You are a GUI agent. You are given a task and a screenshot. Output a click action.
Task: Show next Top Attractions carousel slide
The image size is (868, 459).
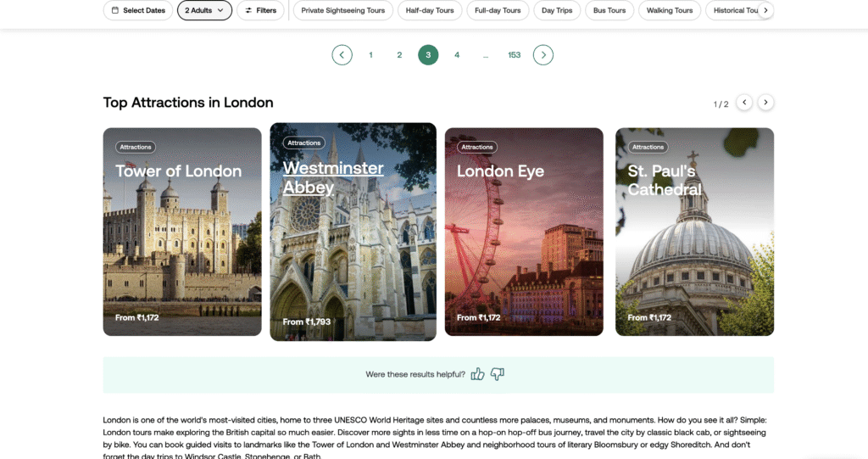tap(765, 103)
